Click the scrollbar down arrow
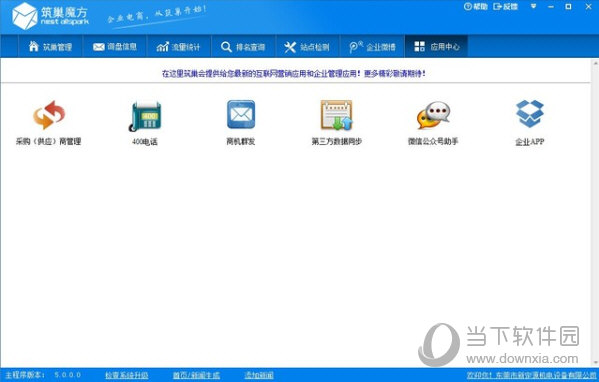The height and width of the screenshot is (382, 599). point(596,363)
